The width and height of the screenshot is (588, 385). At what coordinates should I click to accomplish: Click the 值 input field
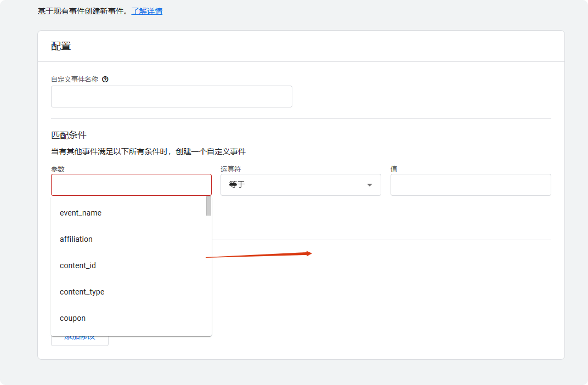tap(470, 185)
